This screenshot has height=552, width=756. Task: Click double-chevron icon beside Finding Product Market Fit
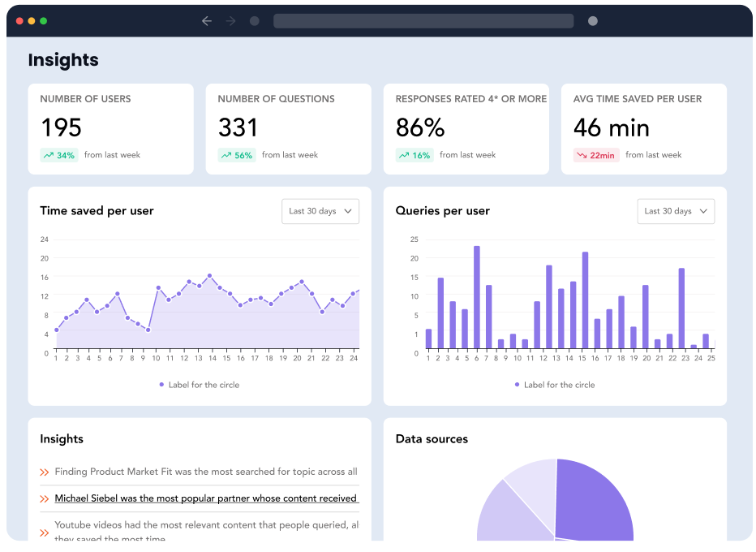pos(45,472)
